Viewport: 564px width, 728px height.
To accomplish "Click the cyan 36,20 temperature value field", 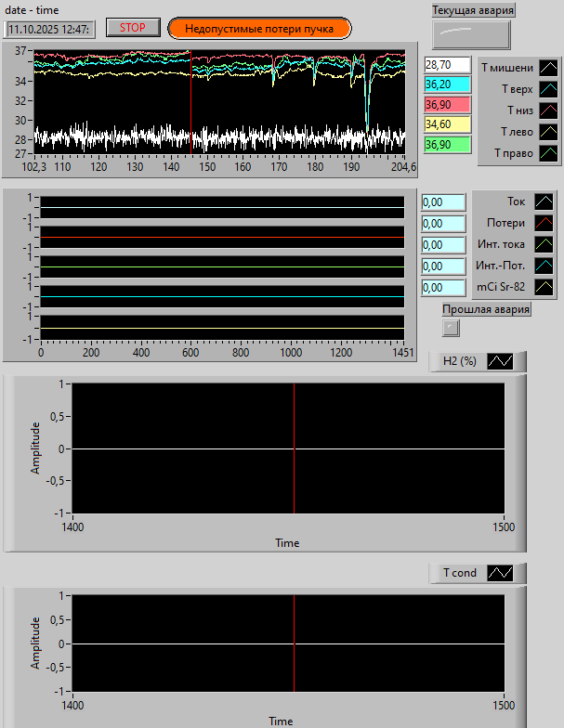I will [x=447, y=84].
